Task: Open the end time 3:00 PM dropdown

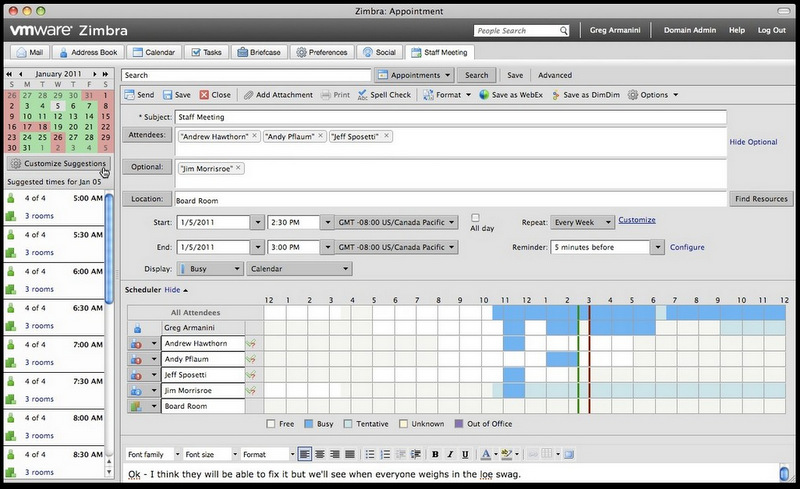Action: click(x=327, y=247)
